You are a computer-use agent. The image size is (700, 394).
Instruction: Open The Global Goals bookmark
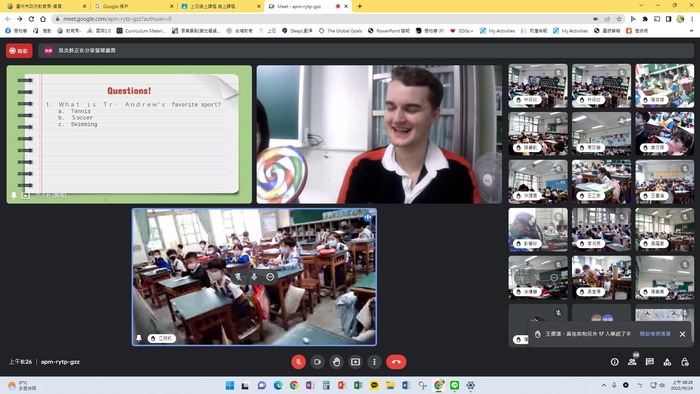(340, 31)
